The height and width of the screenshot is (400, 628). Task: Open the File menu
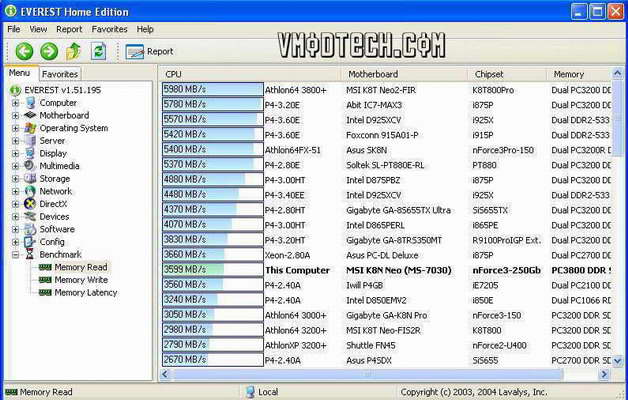pos(14,29)
